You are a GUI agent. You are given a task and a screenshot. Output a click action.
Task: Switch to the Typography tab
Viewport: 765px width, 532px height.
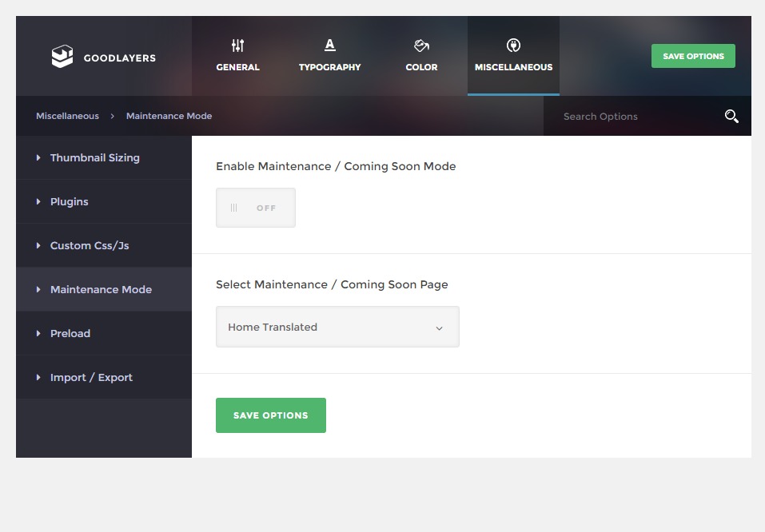pyautogui.click(x=330, y=56)
